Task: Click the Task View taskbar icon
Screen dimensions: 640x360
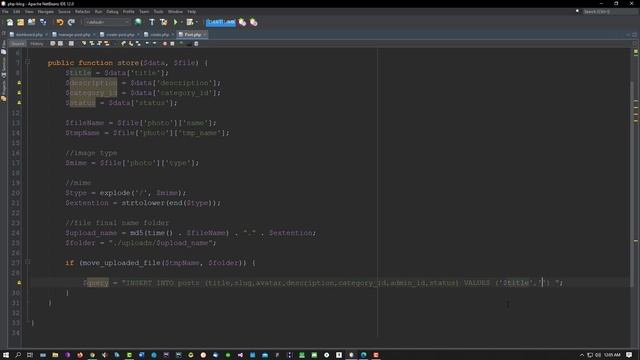Action: (x=30, y=355)
